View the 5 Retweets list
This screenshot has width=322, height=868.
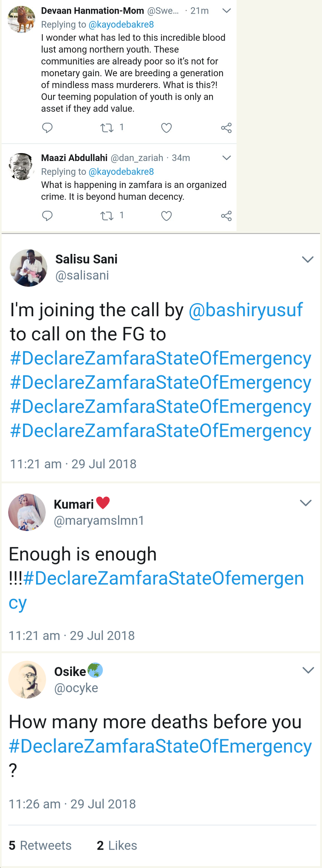[40, 845]
